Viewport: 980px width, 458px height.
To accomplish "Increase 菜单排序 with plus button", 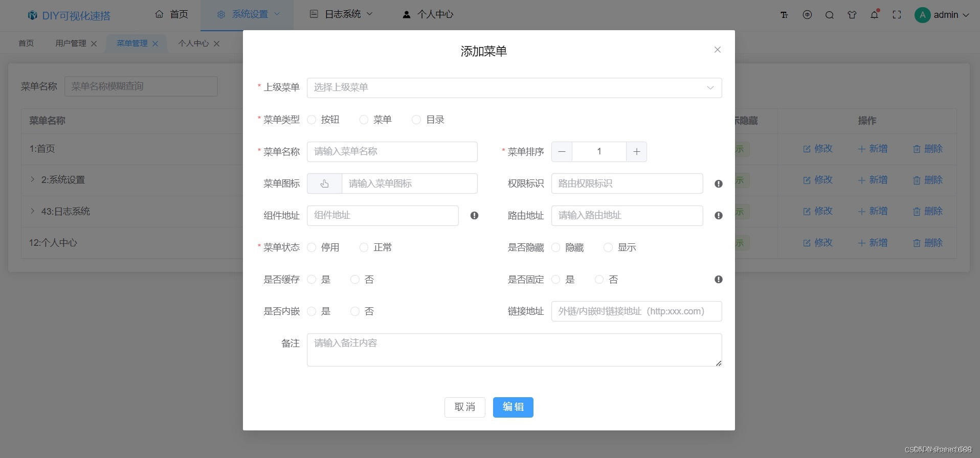I will 637,152.
